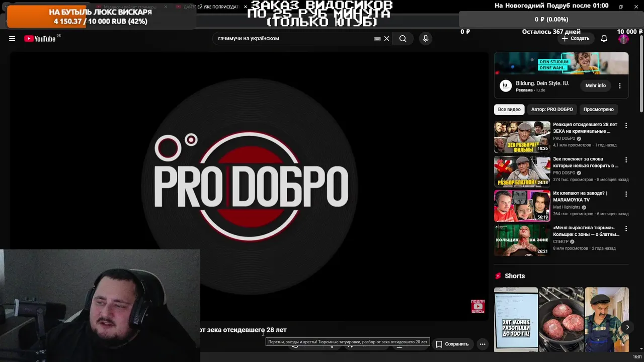Click the НА БУТЫЛЬ ЛЮКС ВИСКАРЯ donation bar
This screenshot has height=362, width=644.
[x=101, y=16]
